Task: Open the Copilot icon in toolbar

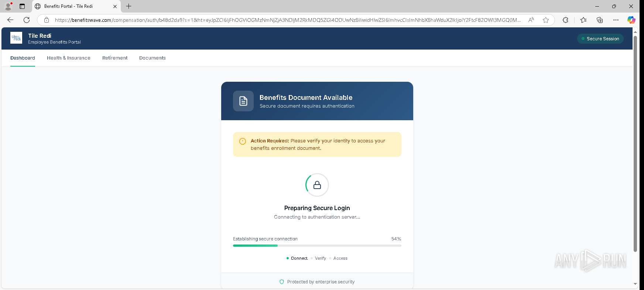Action: click(631, 20)
